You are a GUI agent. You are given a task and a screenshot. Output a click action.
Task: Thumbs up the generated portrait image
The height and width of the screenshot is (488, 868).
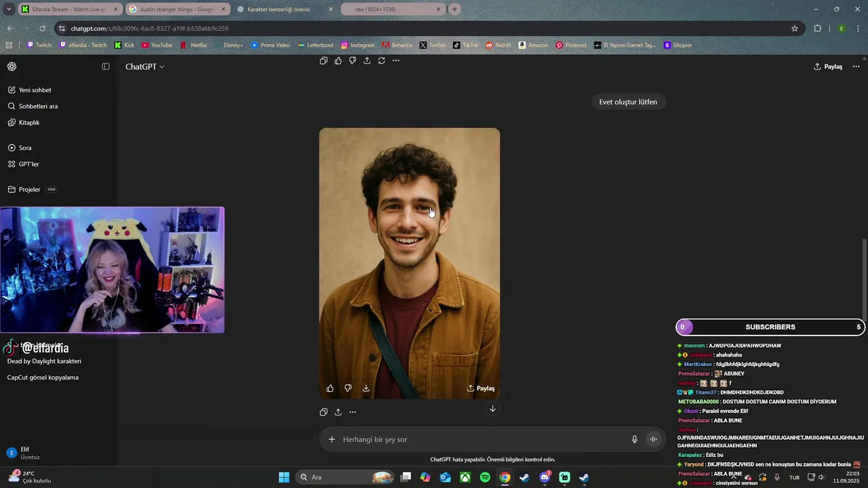coord(330,388)
